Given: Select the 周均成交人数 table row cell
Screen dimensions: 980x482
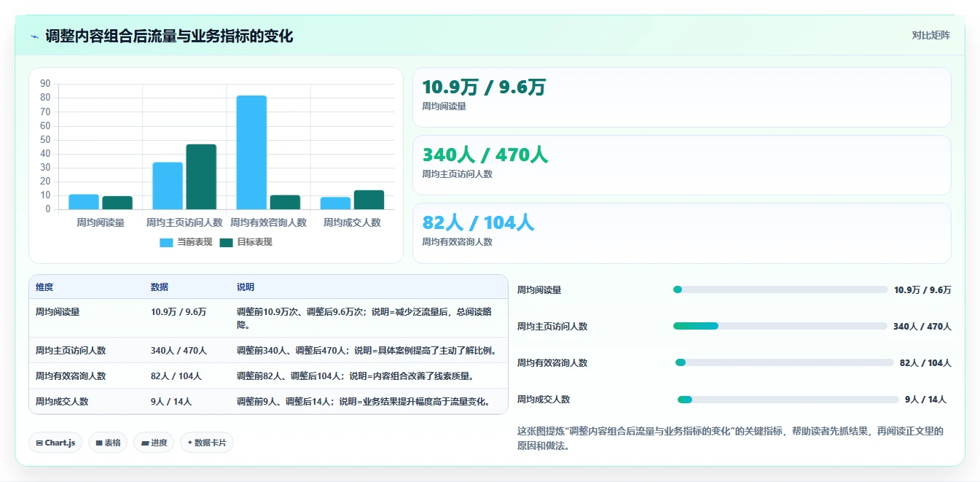Looking at the screenshot, I should coord(62,401).
